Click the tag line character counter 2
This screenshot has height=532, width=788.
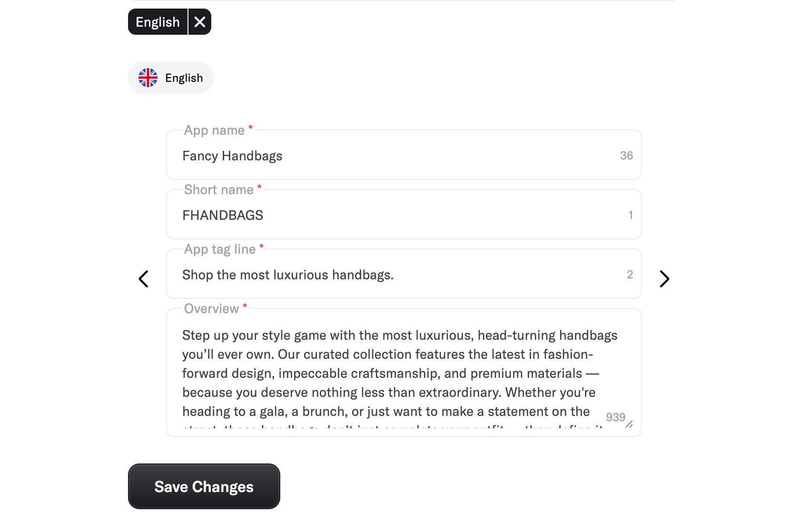(x=630, y=275)
